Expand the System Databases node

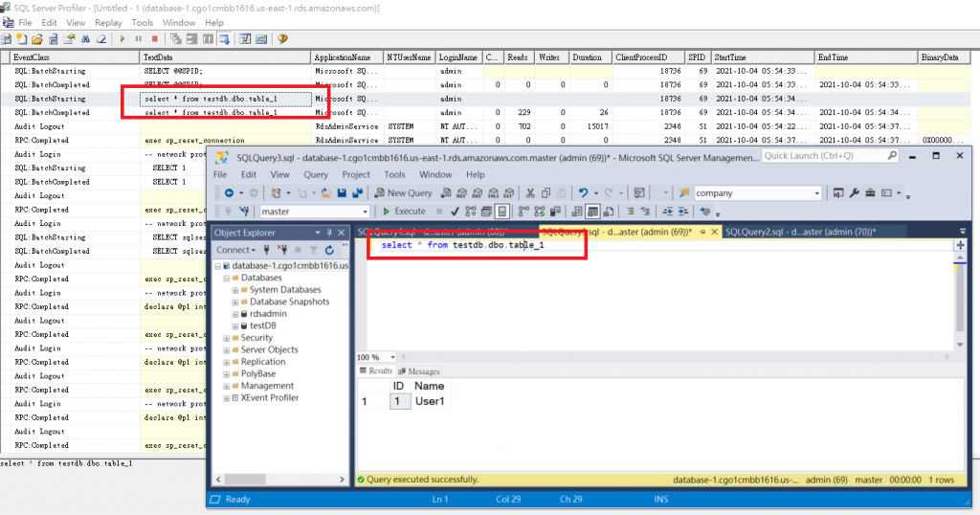pyautogui.click(x=235, y=290)
